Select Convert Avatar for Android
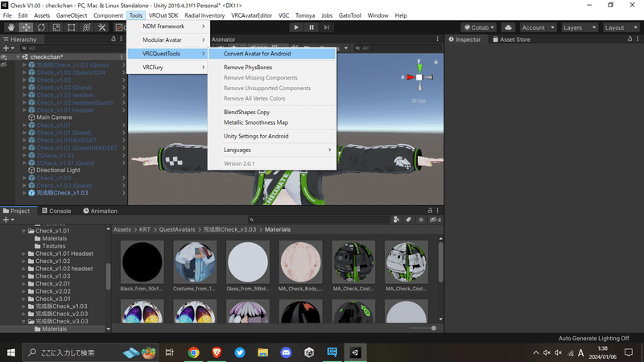This screenshot has height=362, width=644. (272, 54)
